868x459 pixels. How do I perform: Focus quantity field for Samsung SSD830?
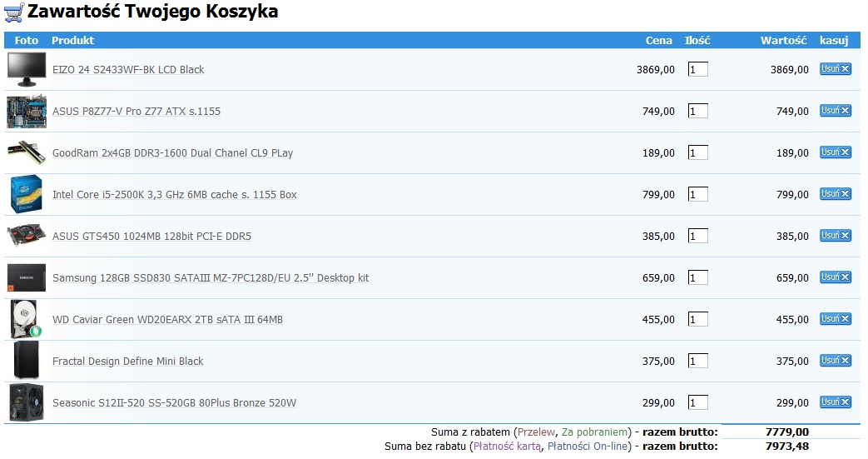point(697,277)
